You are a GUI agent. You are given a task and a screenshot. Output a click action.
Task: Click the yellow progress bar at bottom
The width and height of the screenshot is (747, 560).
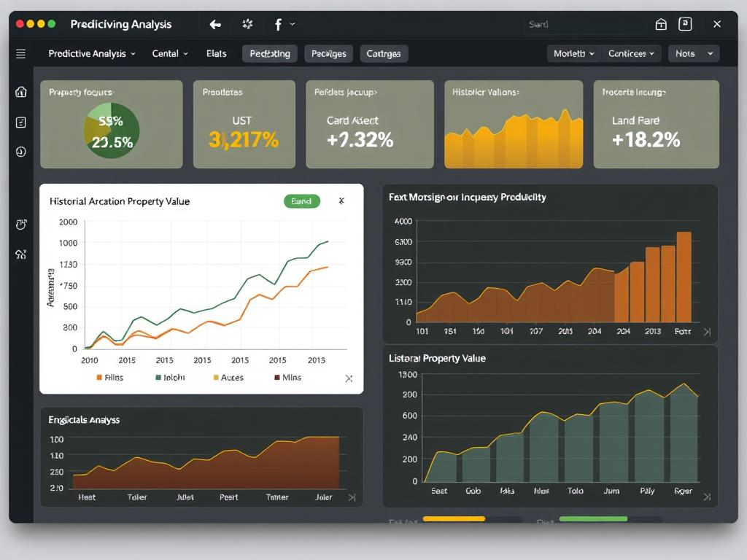coord(454,519)
